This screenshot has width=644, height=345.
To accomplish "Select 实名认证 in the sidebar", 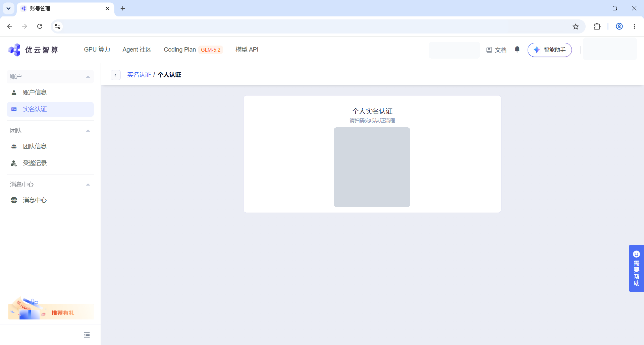I will tap(50, 109).
